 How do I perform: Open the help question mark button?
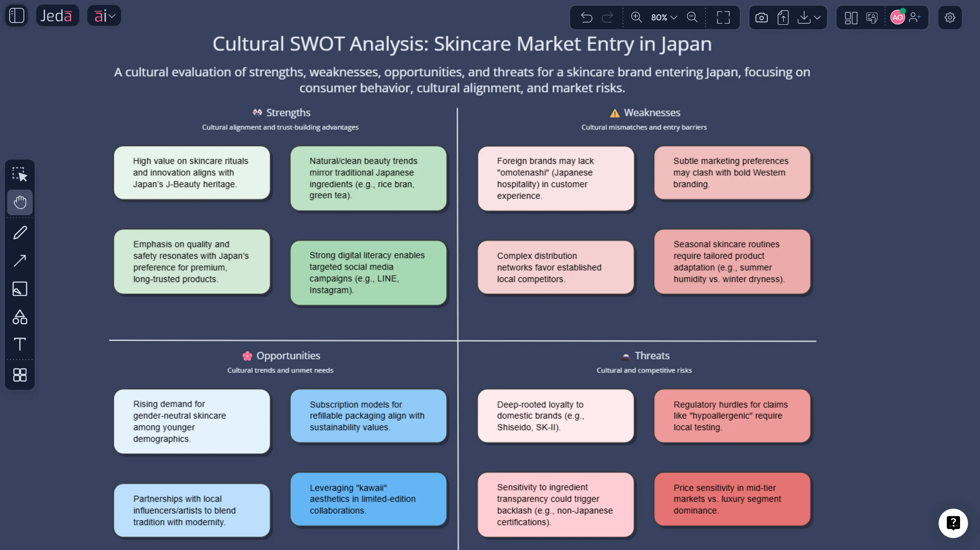tap(953, 523)
